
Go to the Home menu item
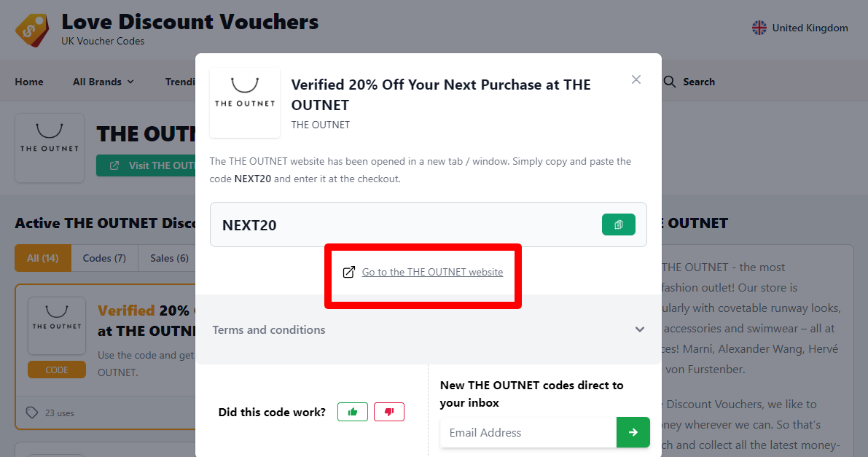29,82
